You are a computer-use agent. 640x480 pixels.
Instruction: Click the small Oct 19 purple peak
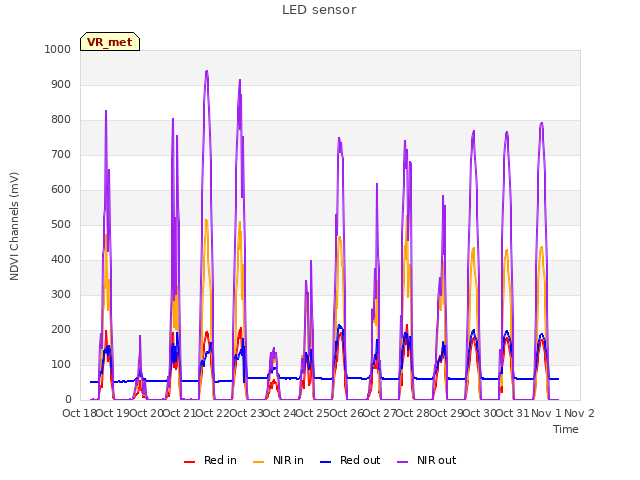pos(140,336)
